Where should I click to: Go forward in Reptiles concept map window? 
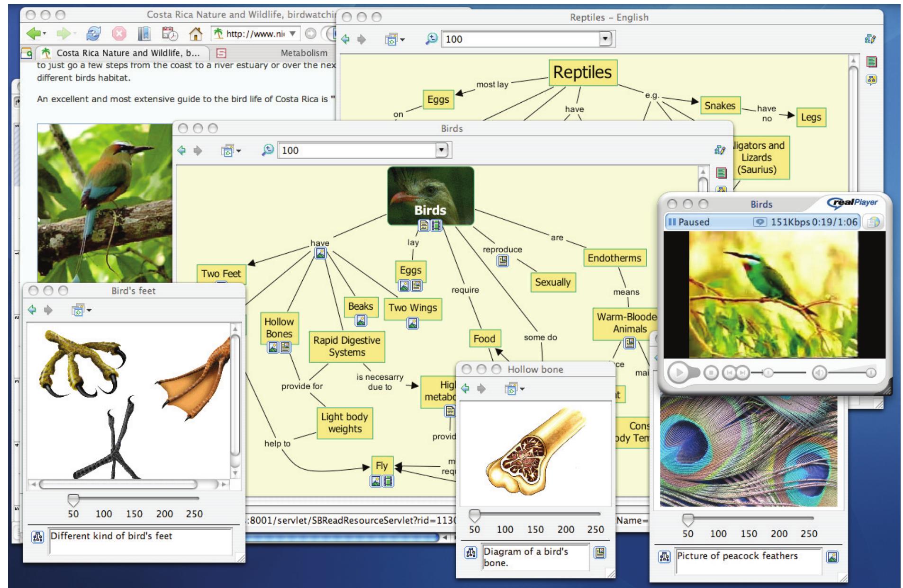pos(361,39)
